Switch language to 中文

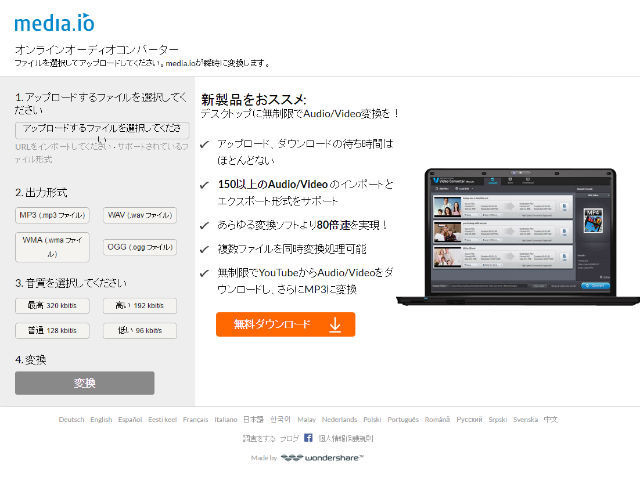[x=550, y=420]
